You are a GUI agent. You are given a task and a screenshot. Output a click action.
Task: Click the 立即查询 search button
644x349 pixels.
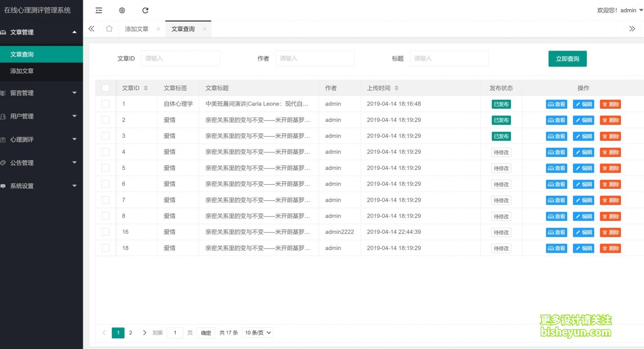(567, 58)
